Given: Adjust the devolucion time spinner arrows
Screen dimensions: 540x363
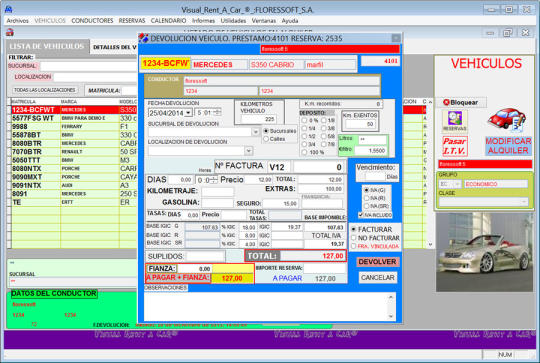Looking at the screenshot, I should coord(217,112).
